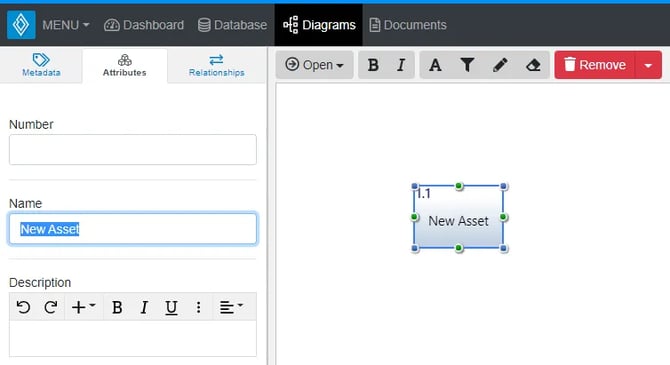Switch to the Relationships tab
This screenshot has height=365, width=670.
217,65
